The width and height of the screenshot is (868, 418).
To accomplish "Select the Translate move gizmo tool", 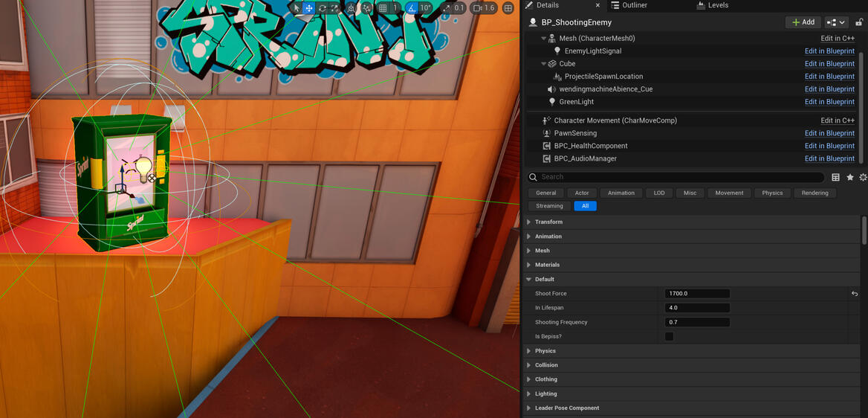I will pyautogui.click(x=309, y=7).
